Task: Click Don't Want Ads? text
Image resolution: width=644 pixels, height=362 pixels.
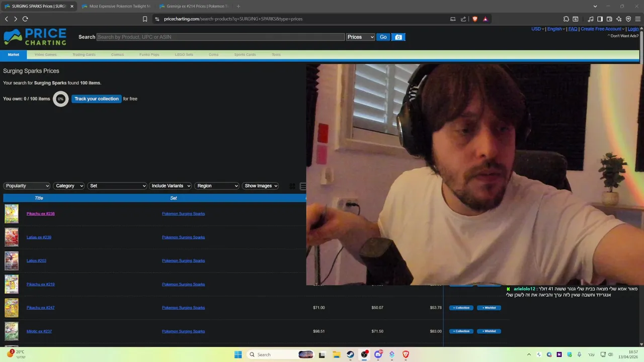Action: [624, 36]
